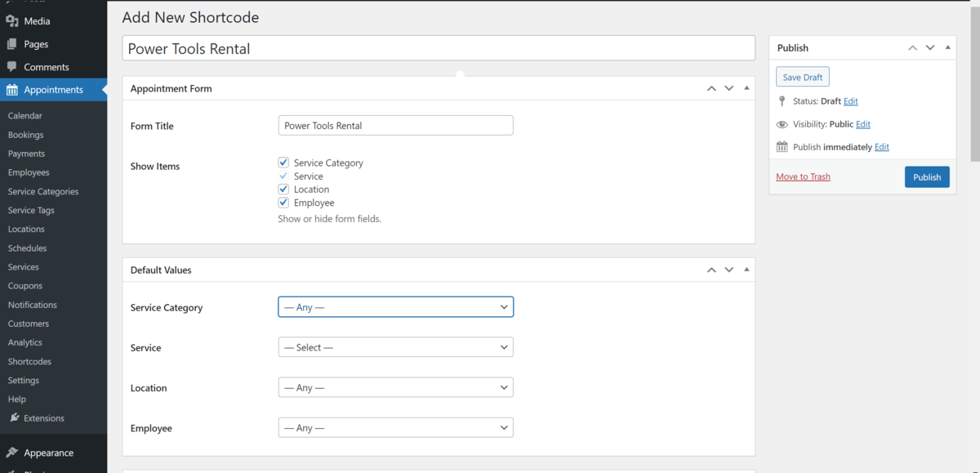Image resolution: width=980 pixels, height=473 pixels.
Task: Open Schedules submenu
Action: 28,248
